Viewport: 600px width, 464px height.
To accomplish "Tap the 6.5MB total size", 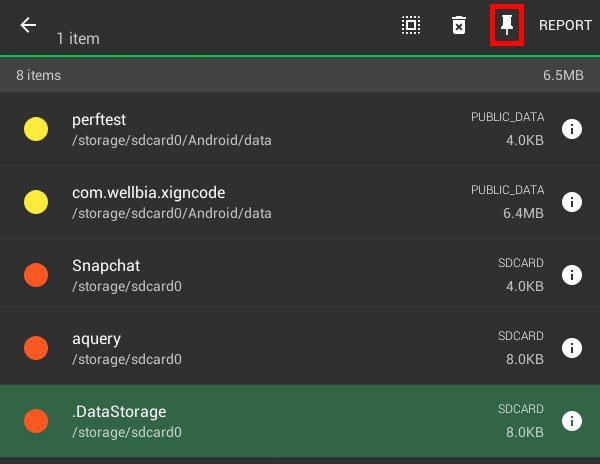I will pyautogui.click(x=563, y=75).
